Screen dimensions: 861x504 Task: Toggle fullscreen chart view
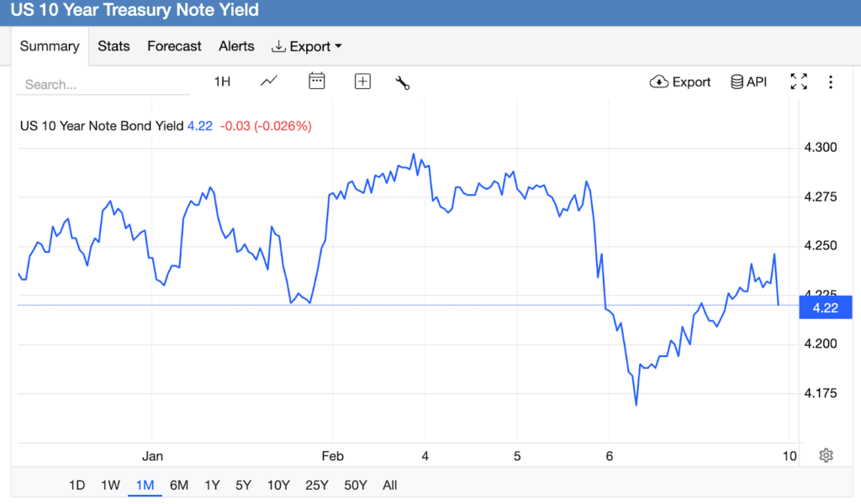pos(799,81)
